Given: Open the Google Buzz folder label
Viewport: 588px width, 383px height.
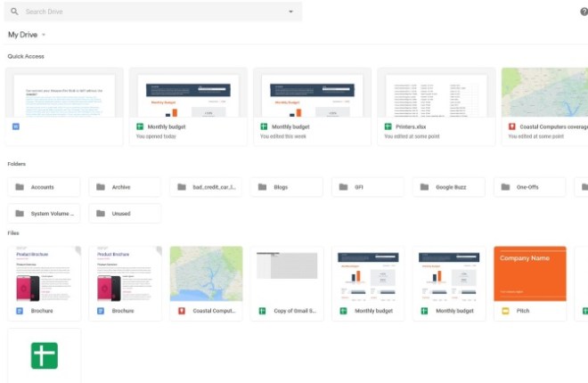Looking at the screenshot, I should [451, 187].
